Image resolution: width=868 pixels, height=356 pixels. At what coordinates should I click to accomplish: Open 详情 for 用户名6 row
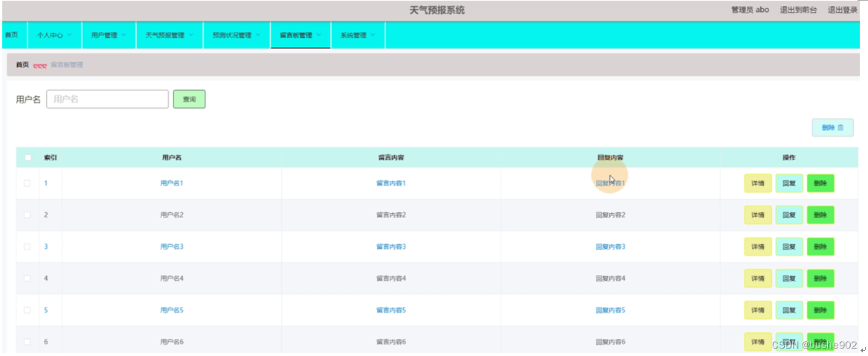758,342
